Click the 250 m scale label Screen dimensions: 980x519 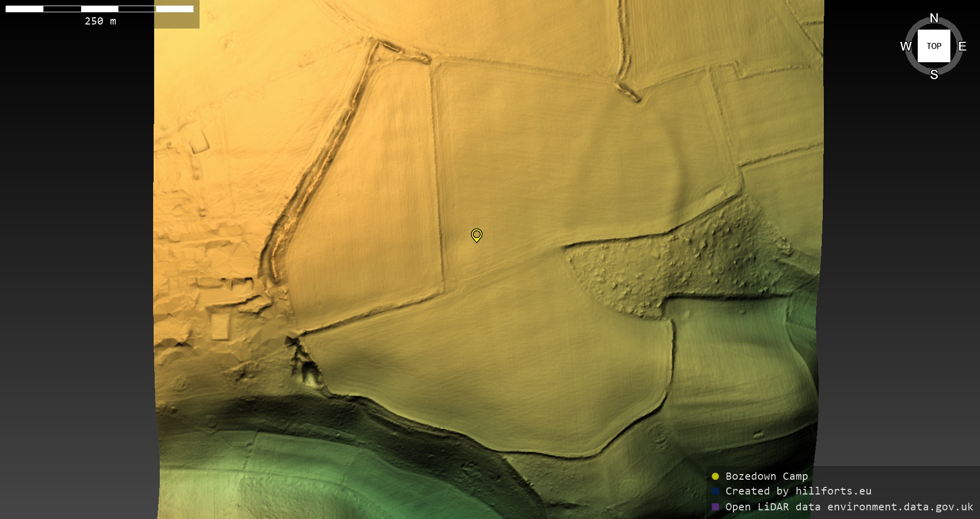(100, 21)
